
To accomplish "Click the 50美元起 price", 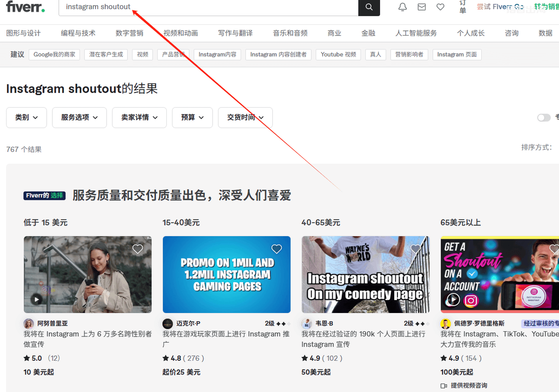I will click(x=316, y=372).
